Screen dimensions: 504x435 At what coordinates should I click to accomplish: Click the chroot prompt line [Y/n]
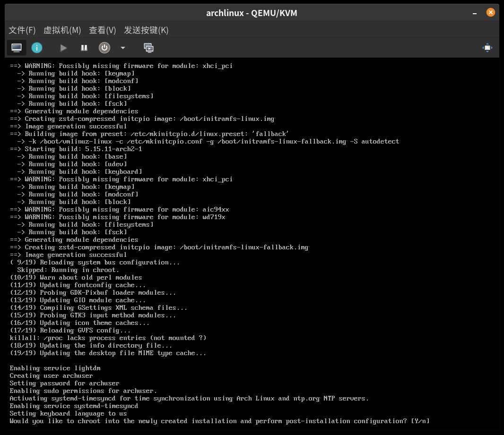(219, 421)
